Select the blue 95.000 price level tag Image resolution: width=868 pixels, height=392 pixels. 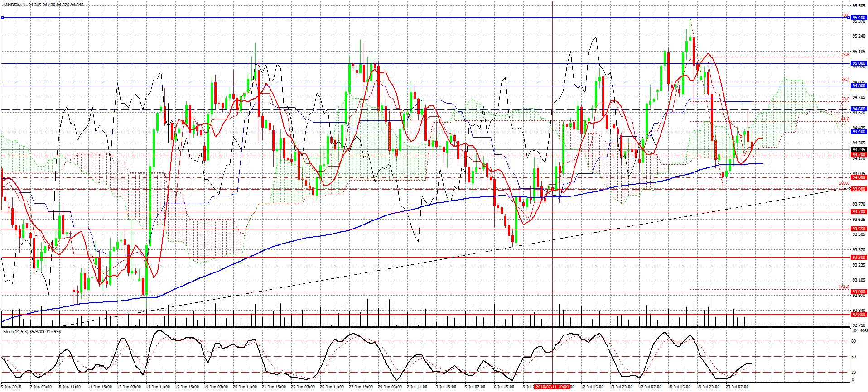coord(859,63)
